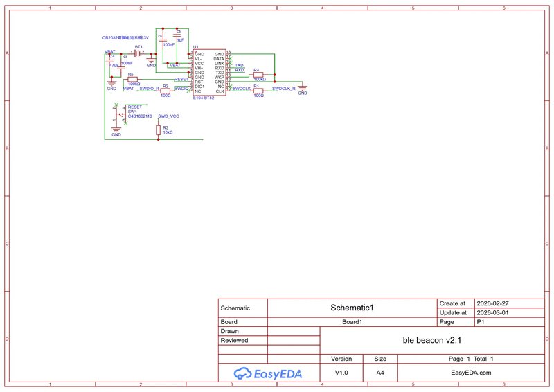Click the SWD_VCC net label

point(168,116)
